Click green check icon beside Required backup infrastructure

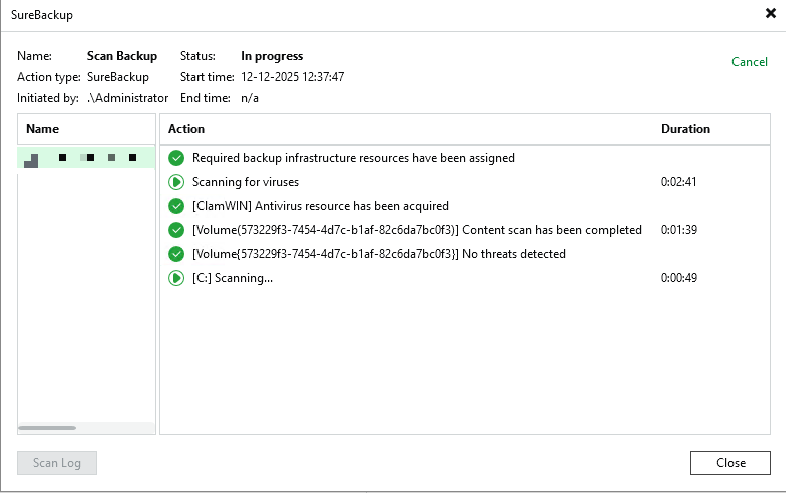176,158
